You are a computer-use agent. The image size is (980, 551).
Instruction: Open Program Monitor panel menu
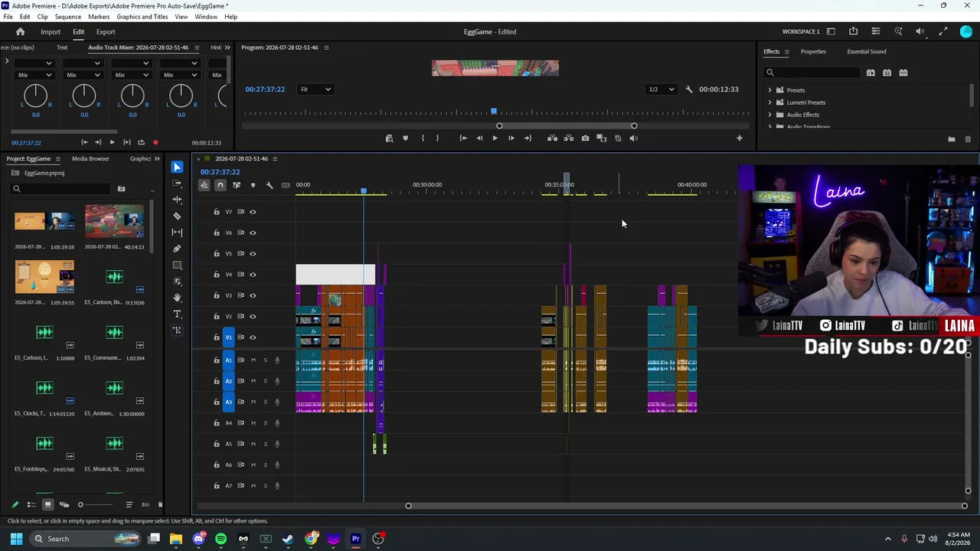326,47
